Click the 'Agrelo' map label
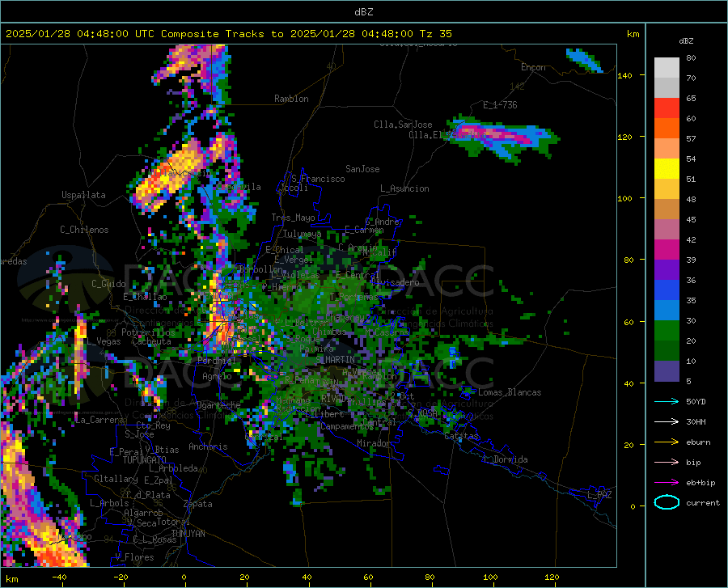728x588 pixels. (217, 376)
